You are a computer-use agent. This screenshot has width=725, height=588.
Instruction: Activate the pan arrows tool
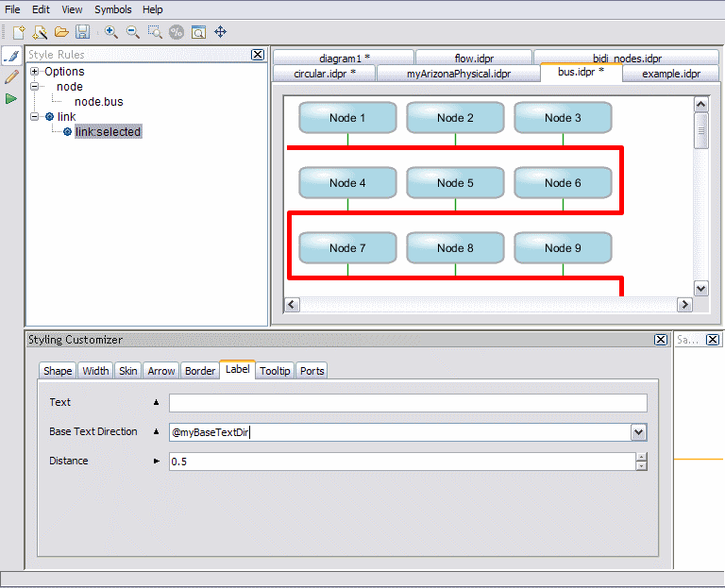[x=221, y=32]
